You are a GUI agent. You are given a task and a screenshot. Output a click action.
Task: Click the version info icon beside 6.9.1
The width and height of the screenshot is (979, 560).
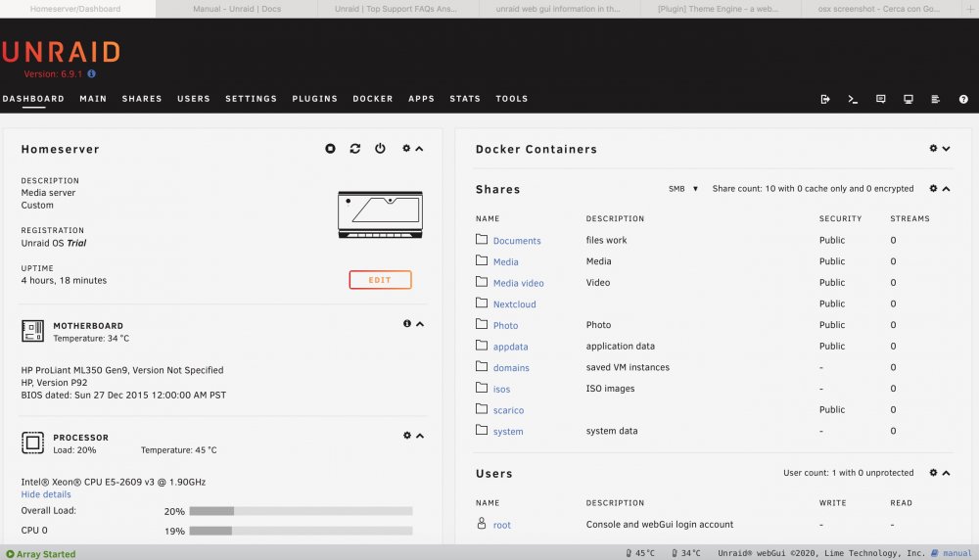[92, 73]
